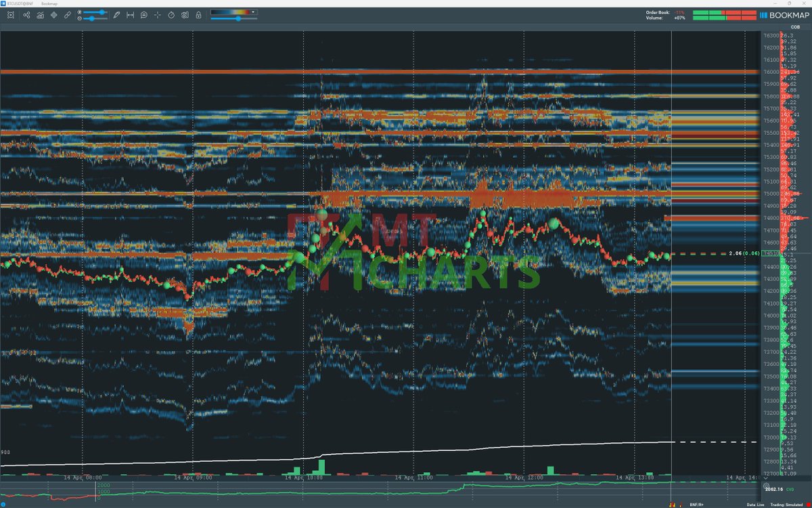The width and height of the screenshot is (812, 508).
Task: Select the horizontal measure range tool
Action: click(x=131, y=14)
